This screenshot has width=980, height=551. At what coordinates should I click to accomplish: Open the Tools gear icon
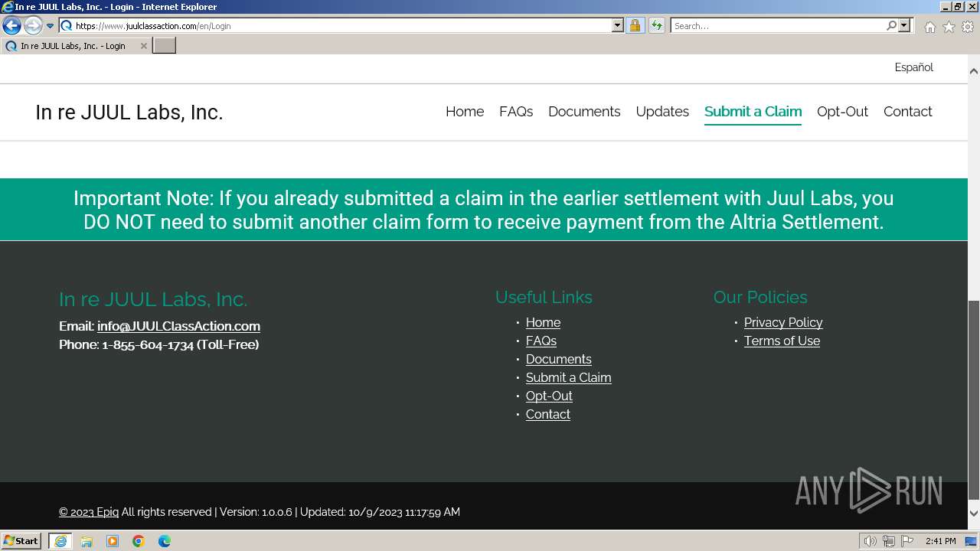968,27
